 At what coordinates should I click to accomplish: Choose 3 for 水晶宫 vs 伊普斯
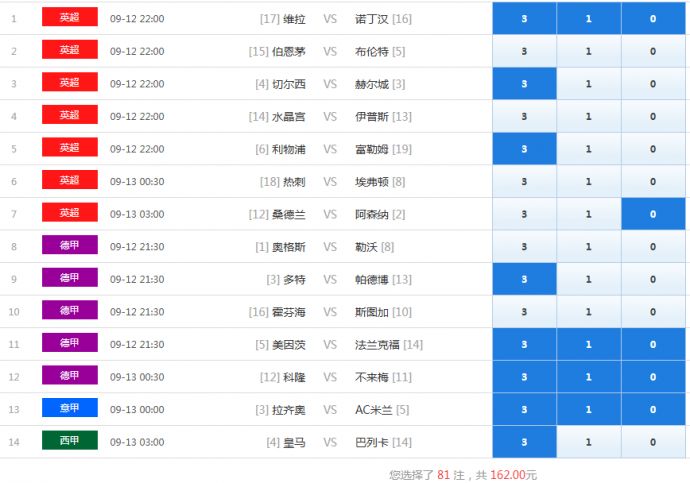[x=524, y=116]
